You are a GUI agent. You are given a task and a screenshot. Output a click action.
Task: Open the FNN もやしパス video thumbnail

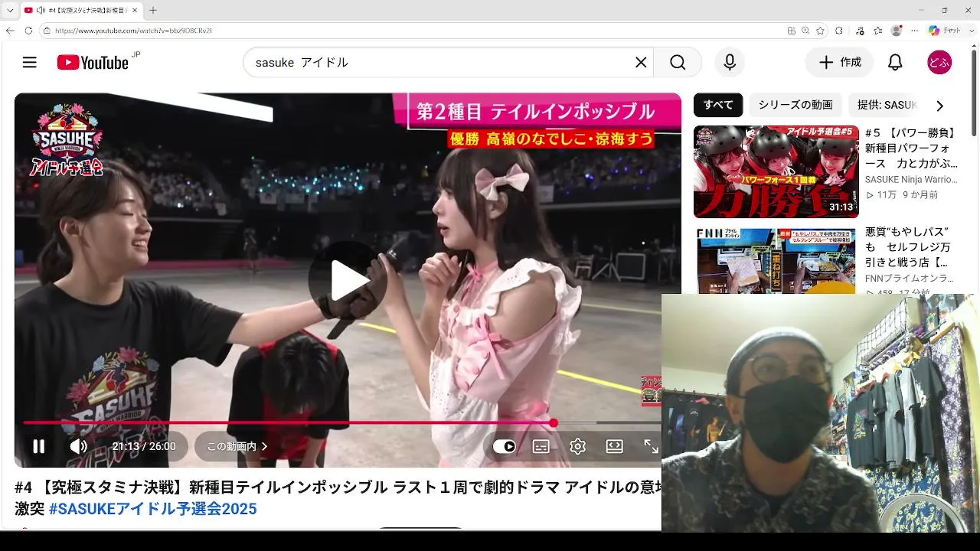point(776,260)
